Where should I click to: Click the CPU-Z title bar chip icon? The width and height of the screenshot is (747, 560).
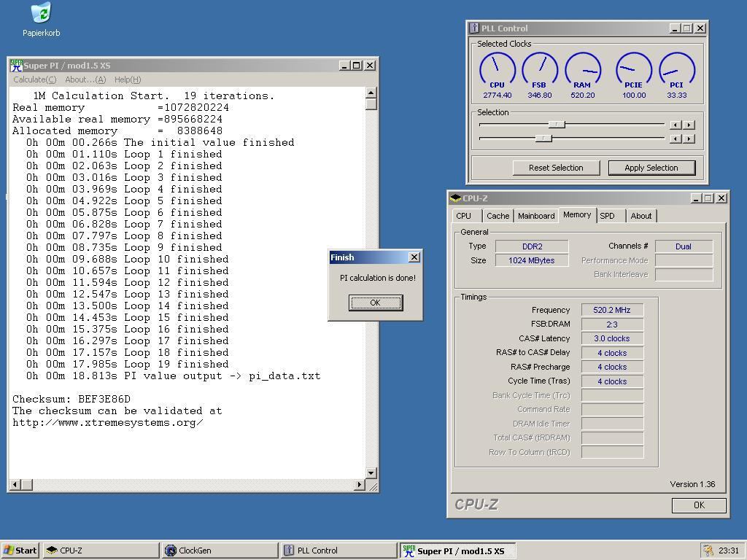click(455, 198)
